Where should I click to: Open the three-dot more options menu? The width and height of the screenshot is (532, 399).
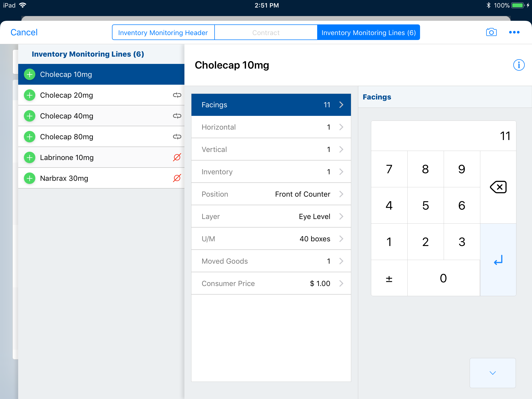[514, 32]
